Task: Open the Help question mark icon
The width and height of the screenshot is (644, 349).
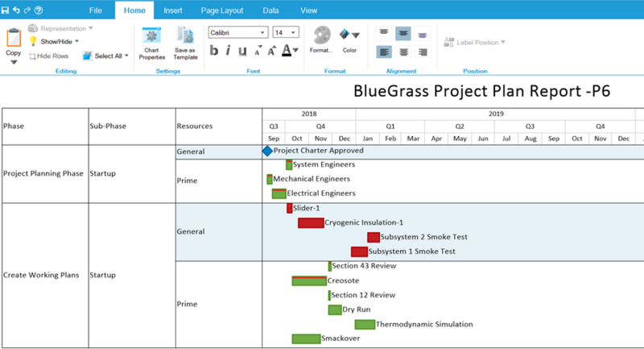Action: click(39, 10)
